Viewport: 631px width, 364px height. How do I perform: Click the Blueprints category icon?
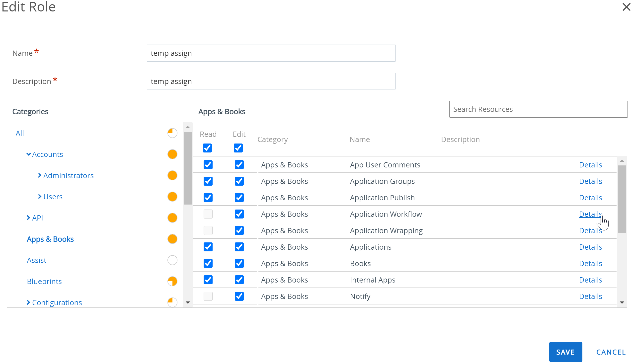pos(172,281)
